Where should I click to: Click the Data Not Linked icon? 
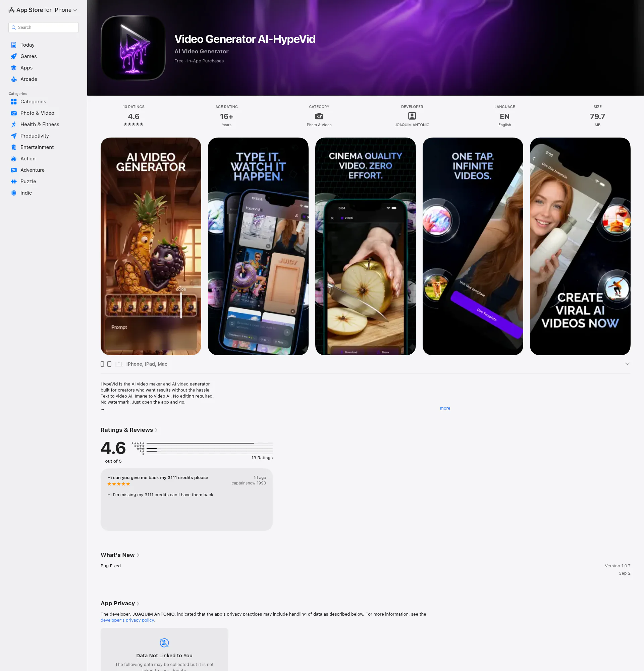tap(164, 642)
